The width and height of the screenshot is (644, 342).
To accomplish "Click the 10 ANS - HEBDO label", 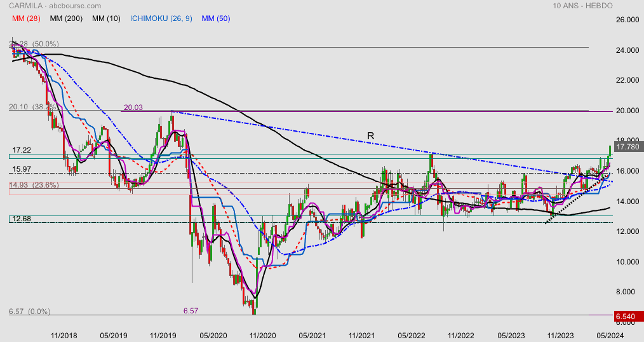I will pos(582,6).
